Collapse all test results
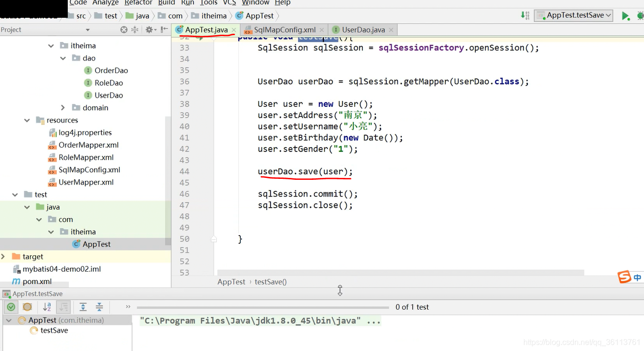 [99, 307]
